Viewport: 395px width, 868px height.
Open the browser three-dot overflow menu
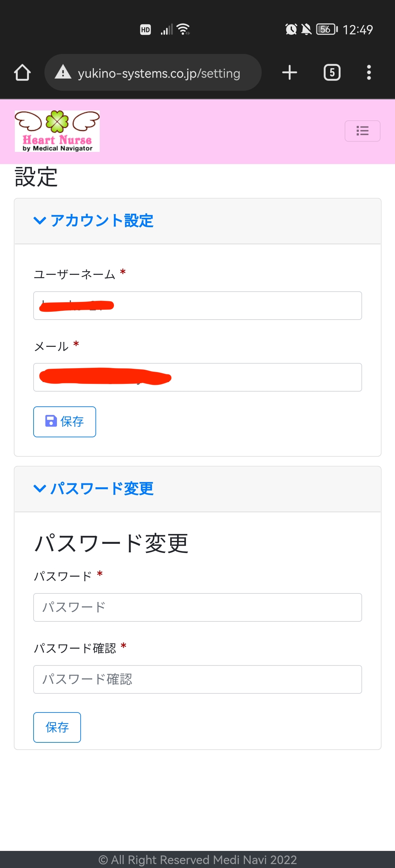click(369, 72)
